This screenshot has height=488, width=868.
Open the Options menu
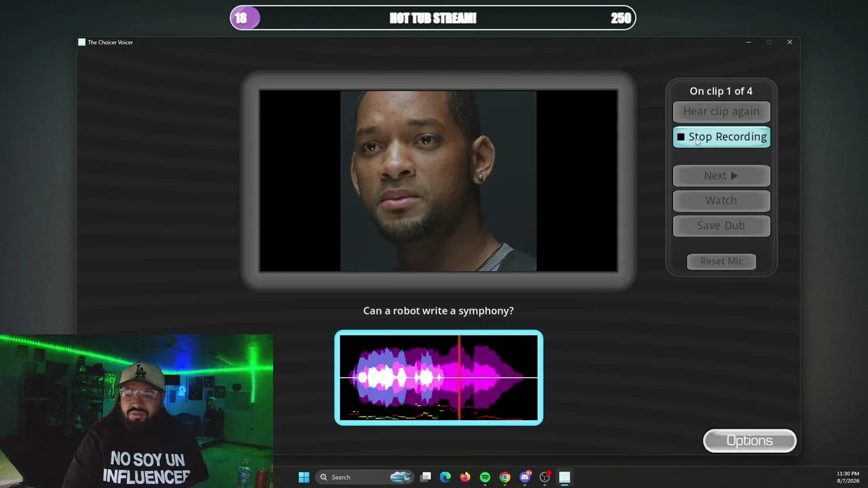point(749,441)
